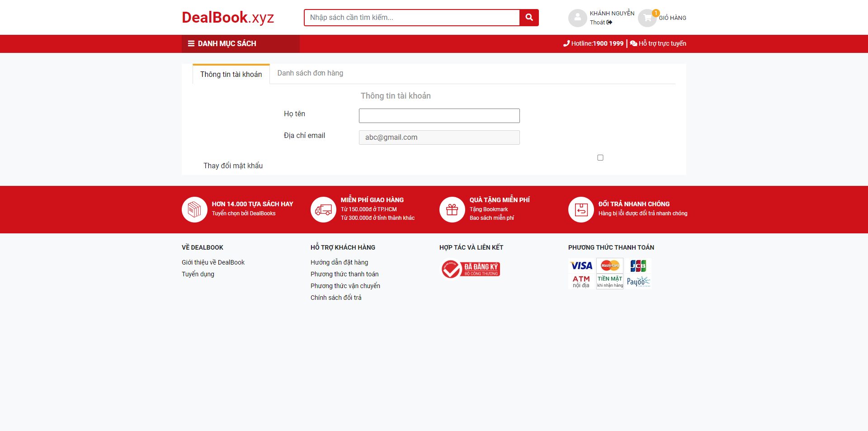Click the VISA payment logo
This screenshot has height=431, width=868.
[581, 265]
